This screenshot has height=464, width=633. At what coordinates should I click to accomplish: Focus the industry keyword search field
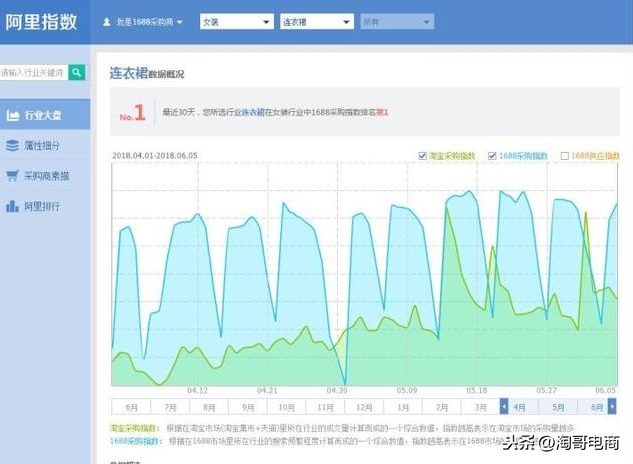(34, 73)
